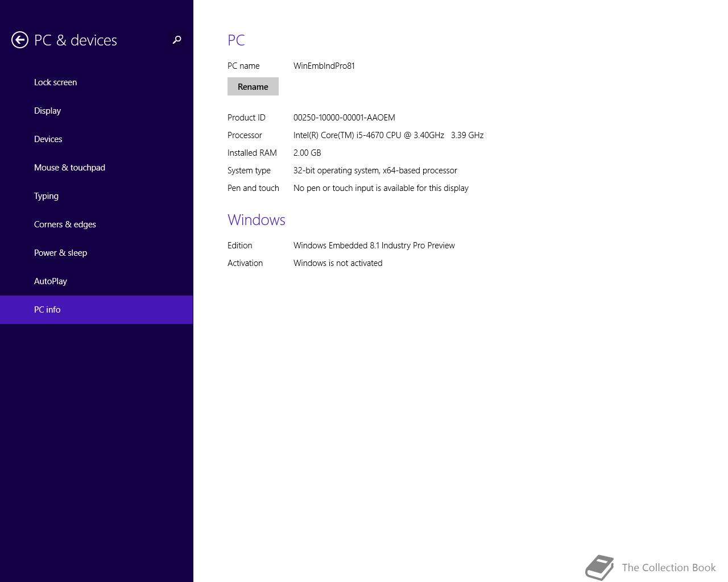The height and width of the screenshot is (582, 728).
Task: Go to Mouse & touchpad settings
Action: point(96,168)
